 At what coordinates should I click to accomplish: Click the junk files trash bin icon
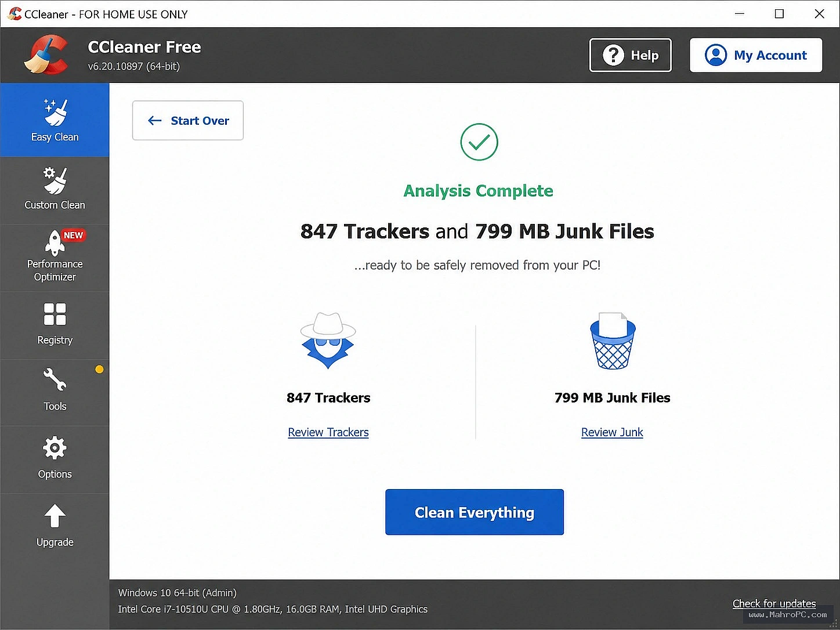[x=613, y=341]
